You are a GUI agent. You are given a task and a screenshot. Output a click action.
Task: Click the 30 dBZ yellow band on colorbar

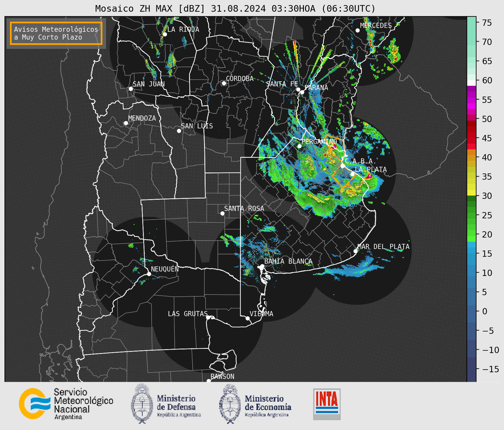[471, 193]
